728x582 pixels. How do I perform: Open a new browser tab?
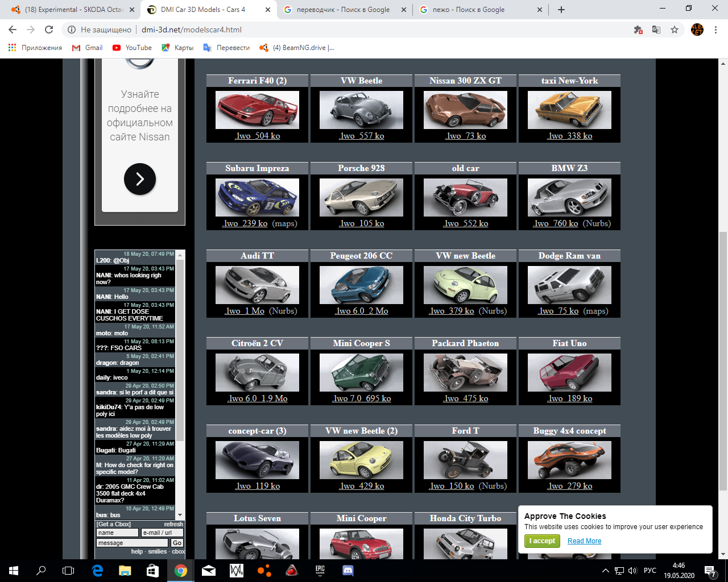coord(561,10)
